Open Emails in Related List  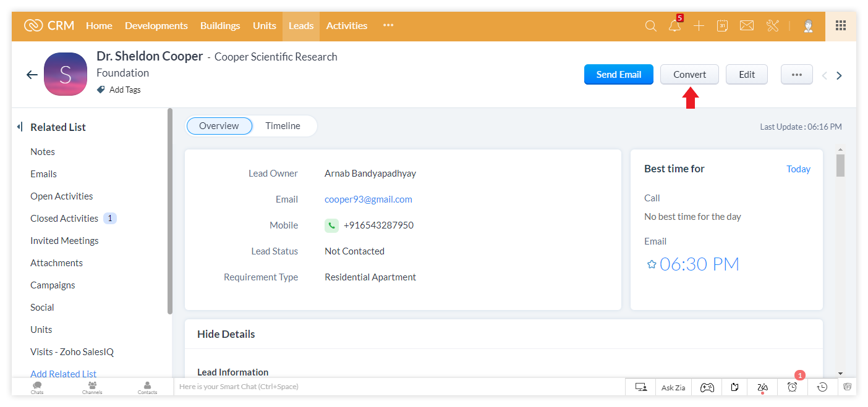pos(43,174)
